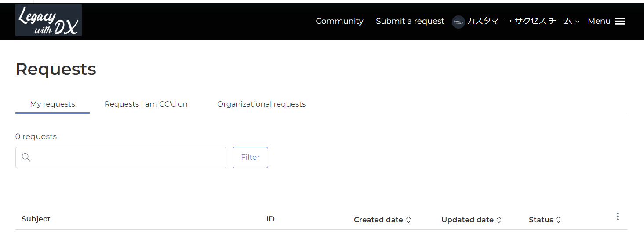Switch to Organizational requests tab
Viewport: 644px width, 250px height.
coord(261,104)
